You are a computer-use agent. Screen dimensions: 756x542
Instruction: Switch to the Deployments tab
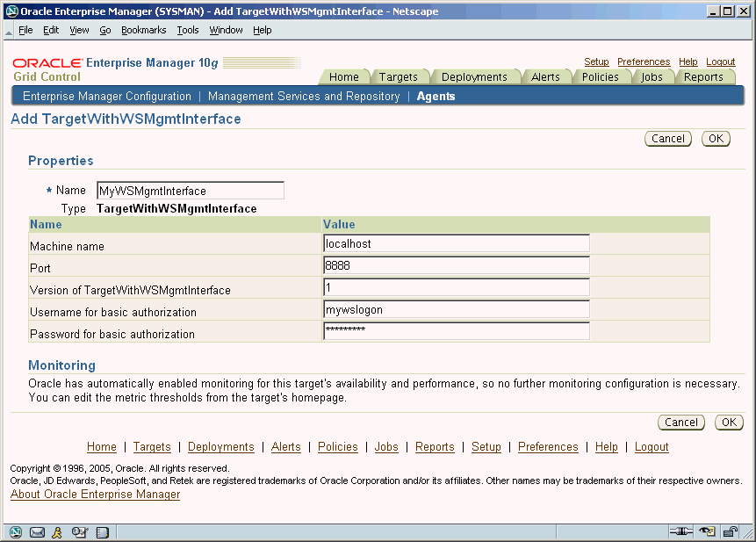[x=474, y=77]
